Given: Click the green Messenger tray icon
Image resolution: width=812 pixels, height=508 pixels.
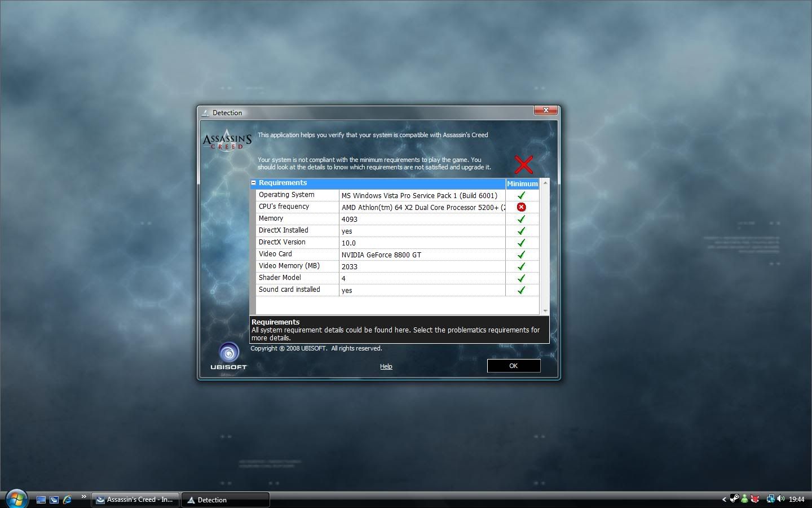Looking at the screenshot, I should click(745, 499).
